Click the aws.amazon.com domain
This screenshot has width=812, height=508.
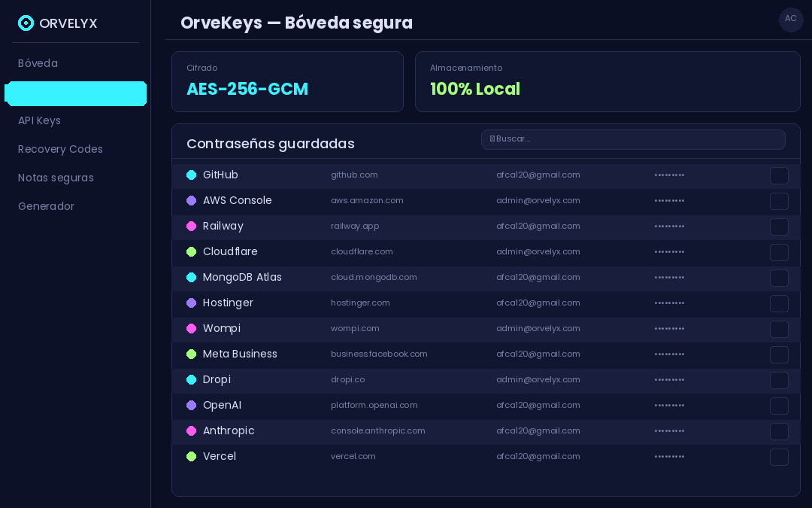(x=367, y=201)
